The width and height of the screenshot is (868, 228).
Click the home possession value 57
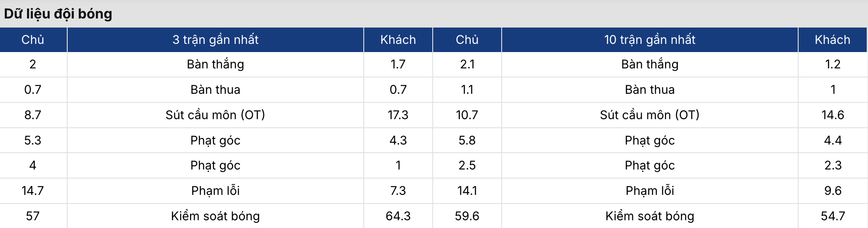[33, 216]
